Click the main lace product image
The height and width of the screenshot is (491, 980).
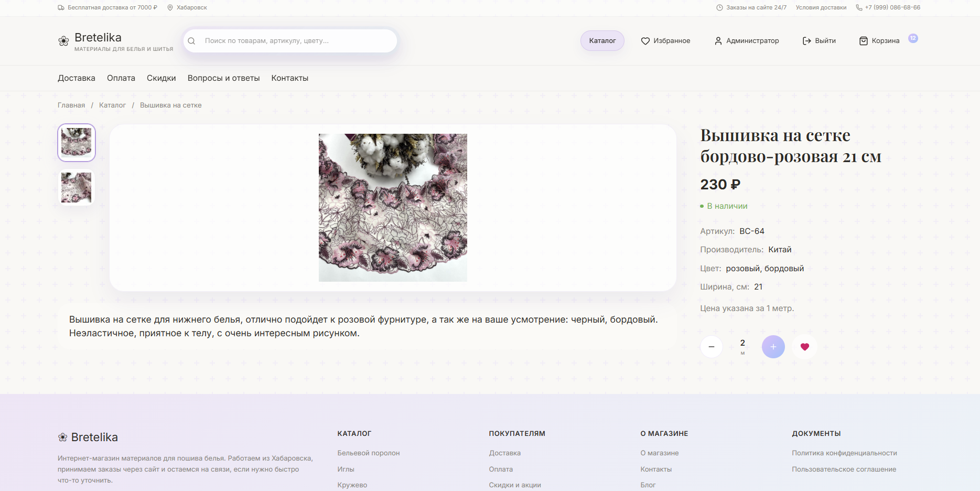pyautogui.click(x=393, y=208)
